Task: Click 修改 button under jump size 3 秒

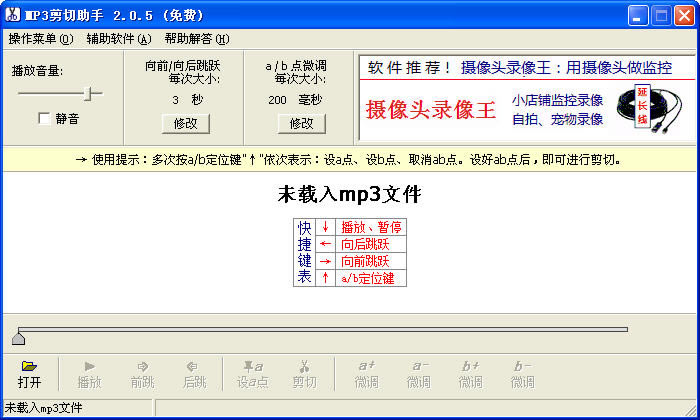Action: [186, 124]
